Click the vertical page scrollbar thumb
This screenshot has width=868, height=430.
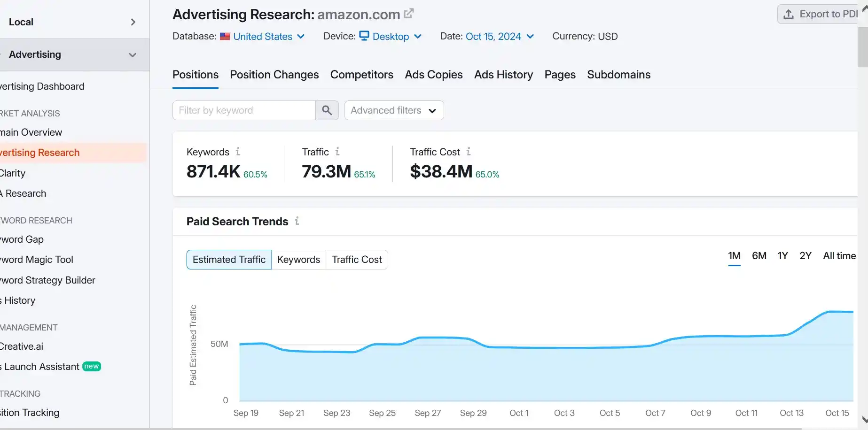click(863, 47)
